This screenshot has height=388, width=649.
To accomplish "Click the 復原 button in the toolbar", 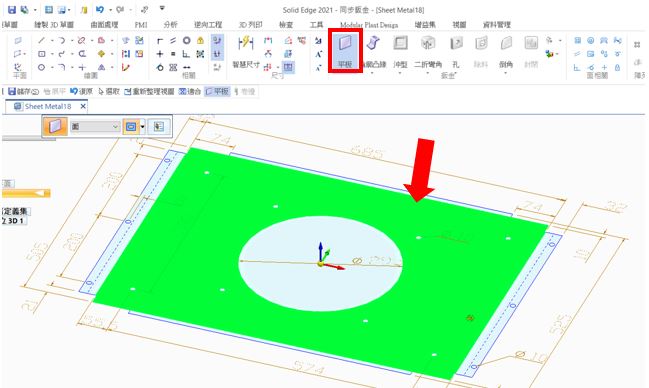I will tap(82, 92).
